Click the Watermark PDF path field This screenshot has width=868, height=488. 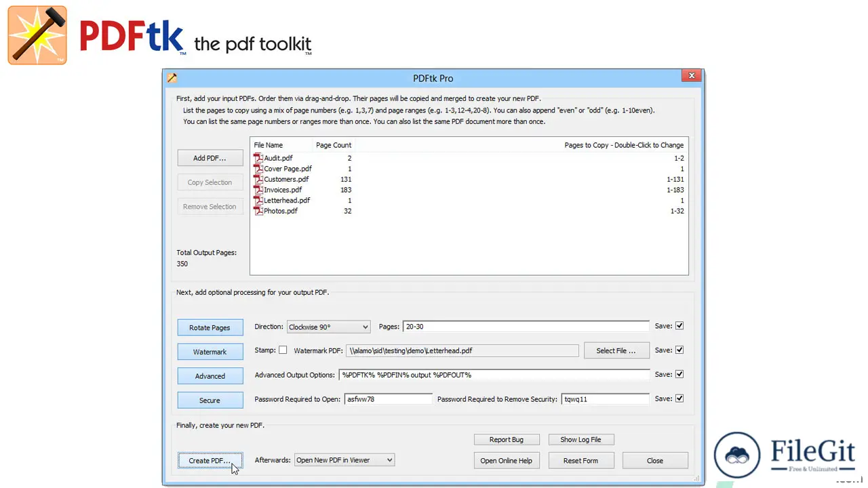click(x=463, y=350)
